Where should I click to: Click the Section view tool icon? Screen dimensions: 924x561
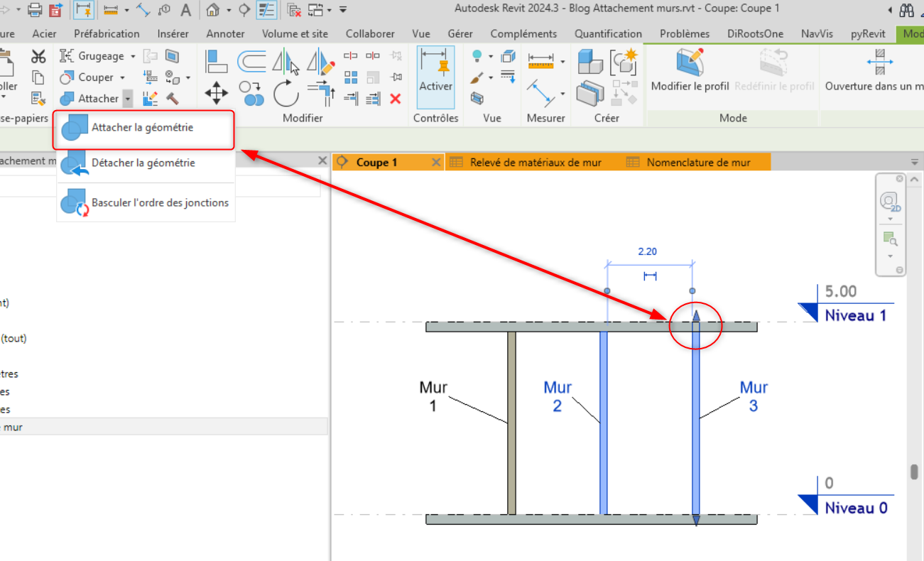click(x=244, y=10)
